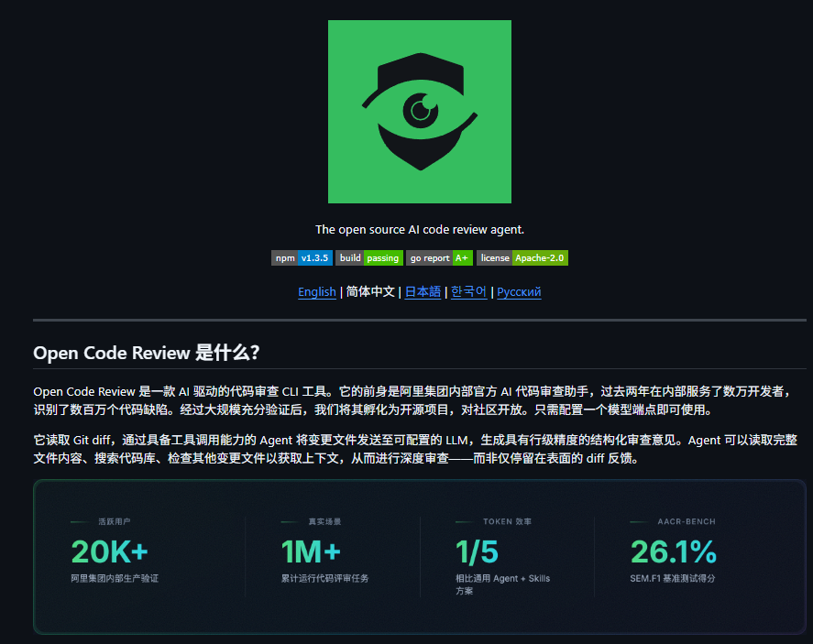Click the 1M+ statistic value

click(311, 551)
